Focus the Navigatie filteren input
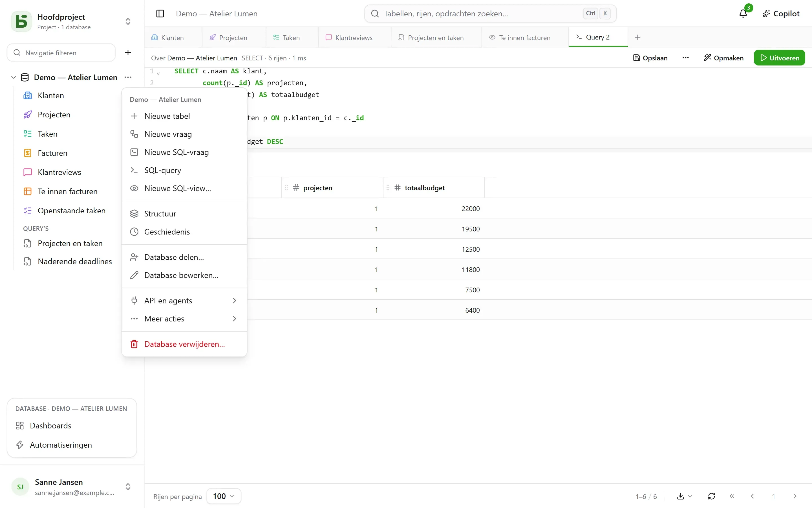The image size is (812, 508). (61, 53)
